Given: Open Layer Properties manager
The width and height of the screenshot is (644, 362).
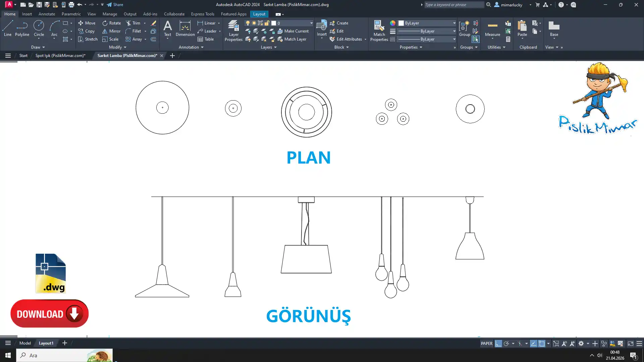Looking at the screenshot, I should pos(233,31).
